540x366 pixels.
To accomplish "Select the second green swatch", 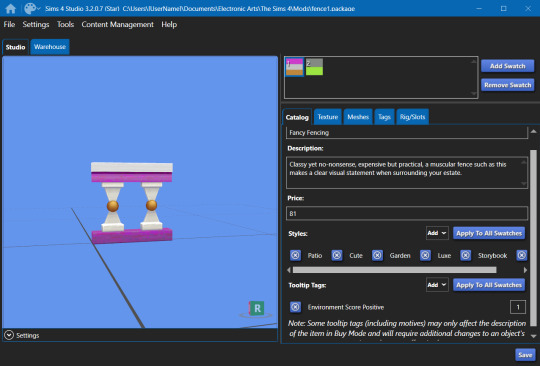I will tap(314, 67).
